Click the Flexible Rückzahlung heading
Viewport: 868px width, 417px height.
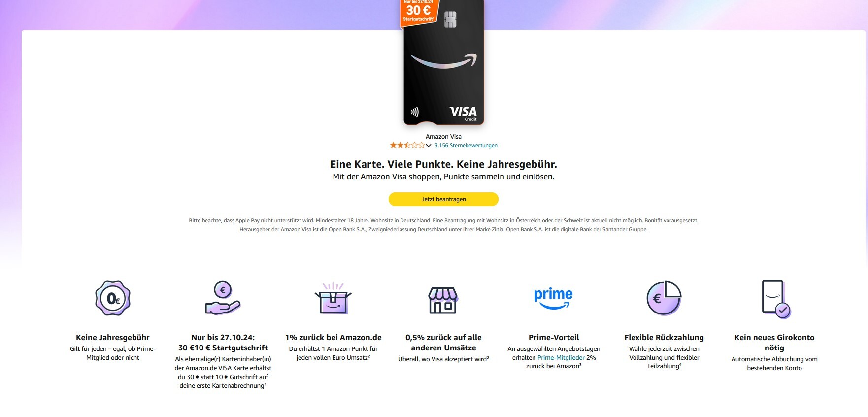(x=664, y=338)
